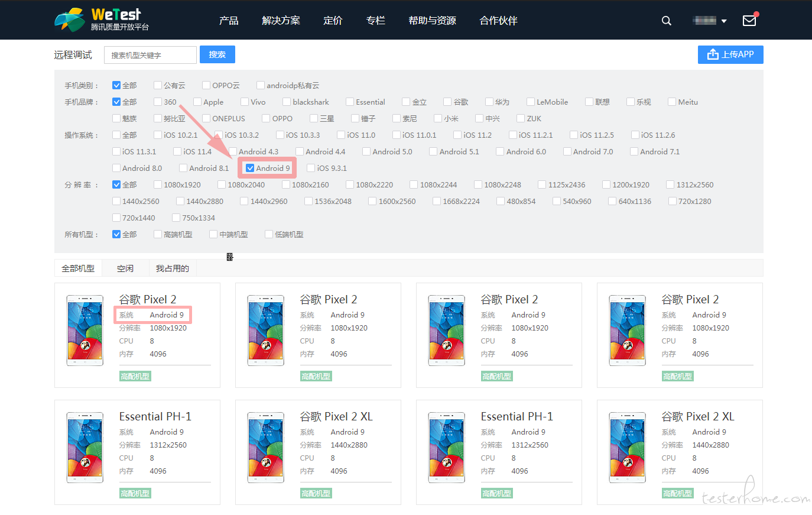Click first 谷歌 Pixel 2 phone thumbnail
This screenshot has height=515, width=812.
[x=85, y=330]
